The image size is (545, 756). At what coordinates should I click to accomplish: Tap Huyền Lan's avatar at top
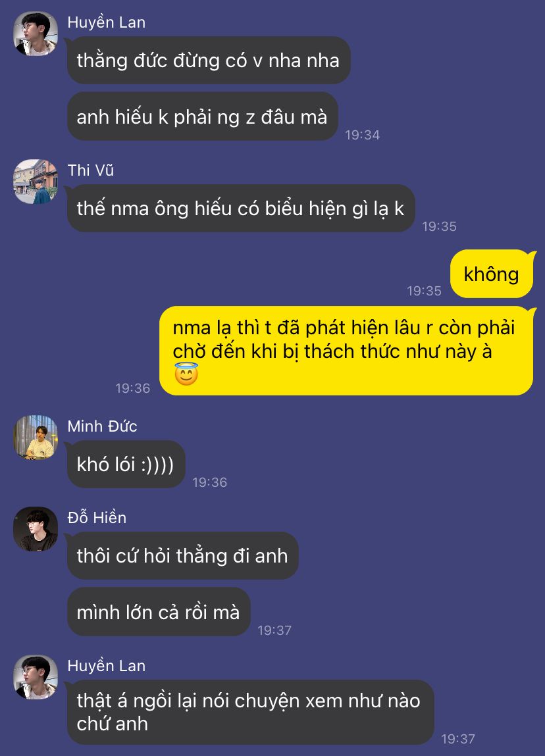click(x=35, y=34)
